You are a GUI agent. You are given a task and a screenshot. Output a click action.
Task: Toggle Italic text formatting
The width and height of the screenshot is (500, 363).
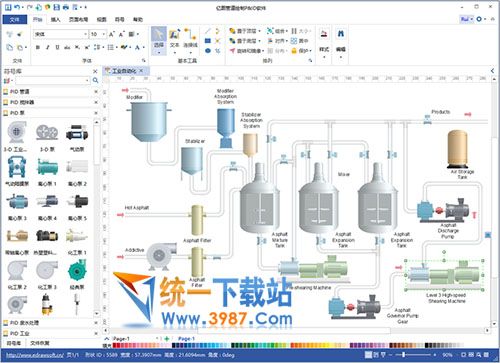point(48,47)
